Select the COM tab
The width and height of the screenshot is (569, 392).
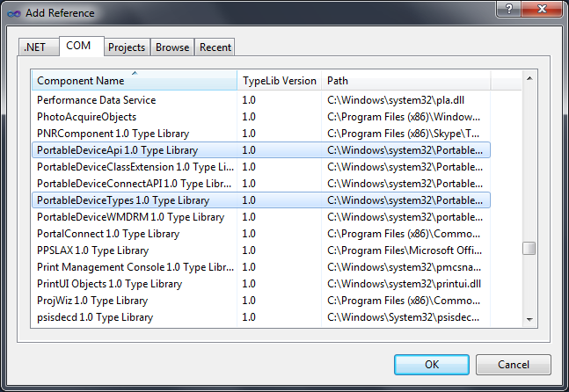pyautogui.click(x=78, y=46)
